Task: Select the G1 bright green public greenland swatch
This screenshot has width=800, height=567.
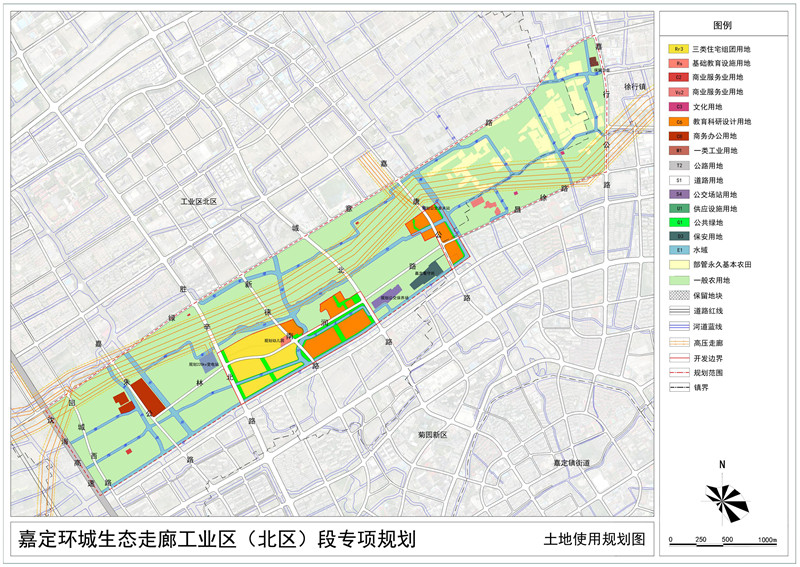Action: coord(677,222)
